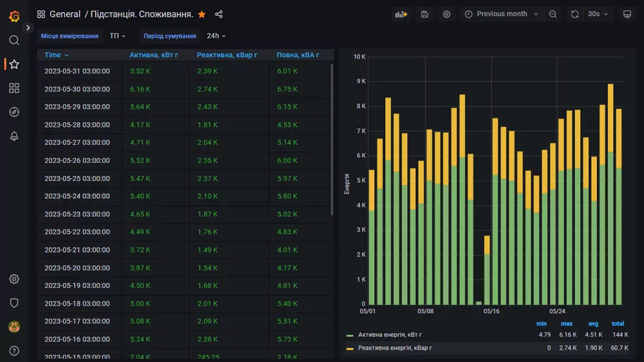Share dashboard via share icon

[218, 14]
